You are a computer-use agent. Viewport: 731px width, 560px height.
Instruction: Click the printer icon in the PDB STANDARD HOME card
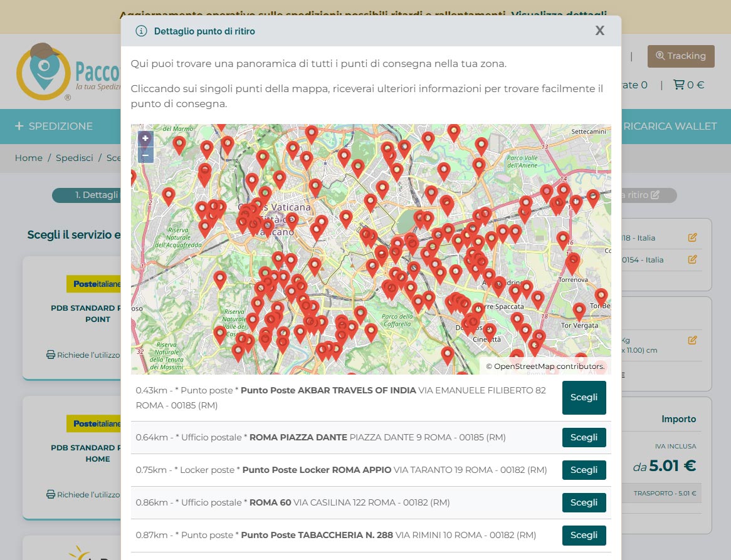[51, 494]
